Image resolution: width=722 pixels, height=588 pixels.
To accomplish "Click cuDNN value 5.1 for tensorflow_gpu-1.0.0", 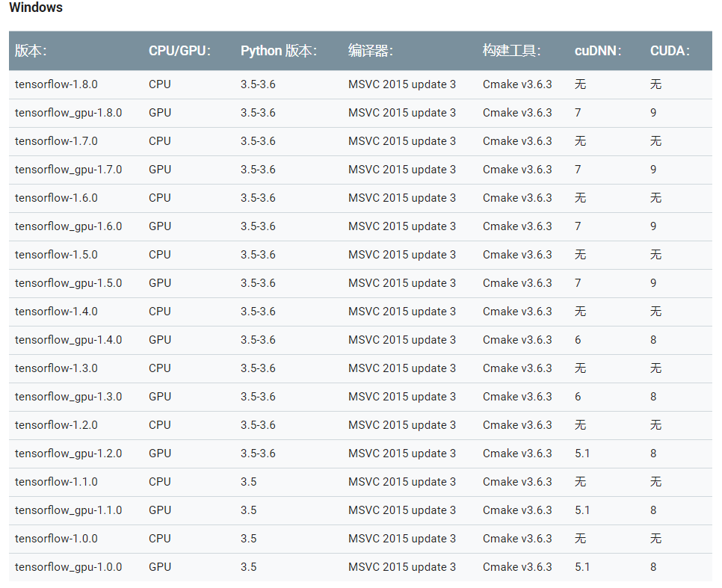I will (582, 567).
